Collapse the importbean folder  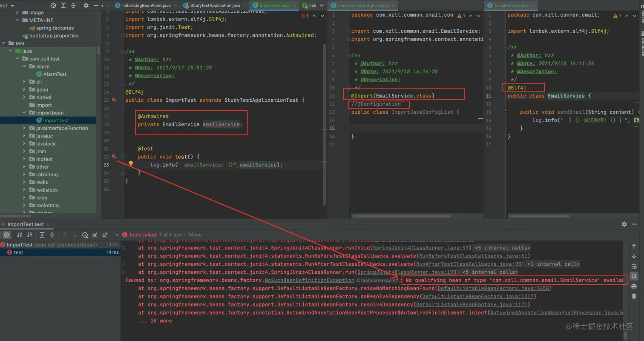25,113
